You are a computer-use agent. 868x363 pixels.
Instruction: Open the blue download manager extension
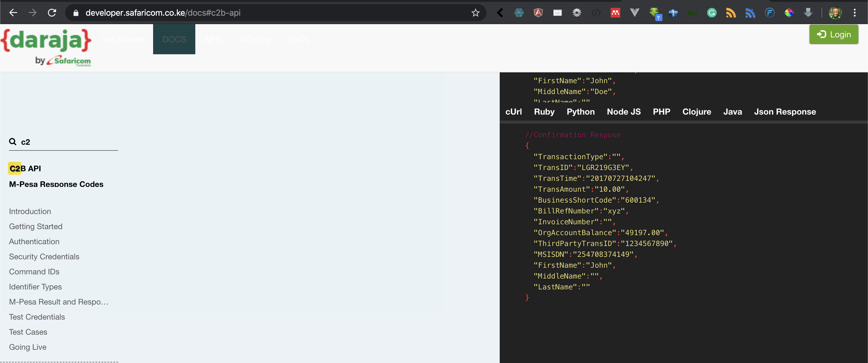point(673,13)
